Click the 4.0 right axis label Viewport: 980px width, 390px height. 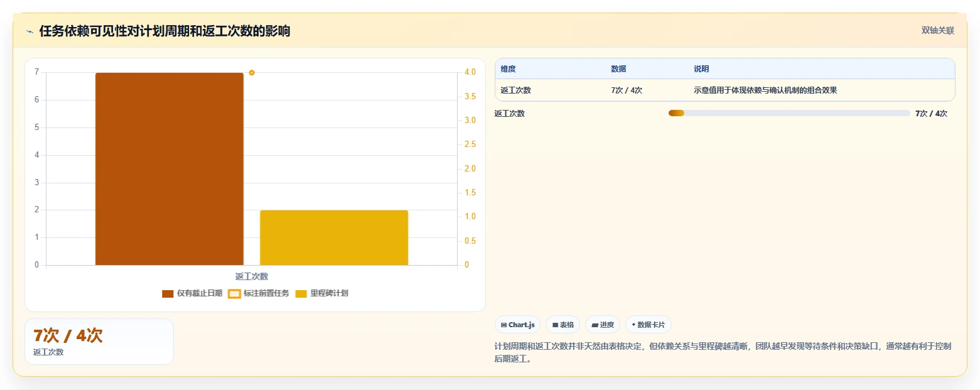pos(469,72)
